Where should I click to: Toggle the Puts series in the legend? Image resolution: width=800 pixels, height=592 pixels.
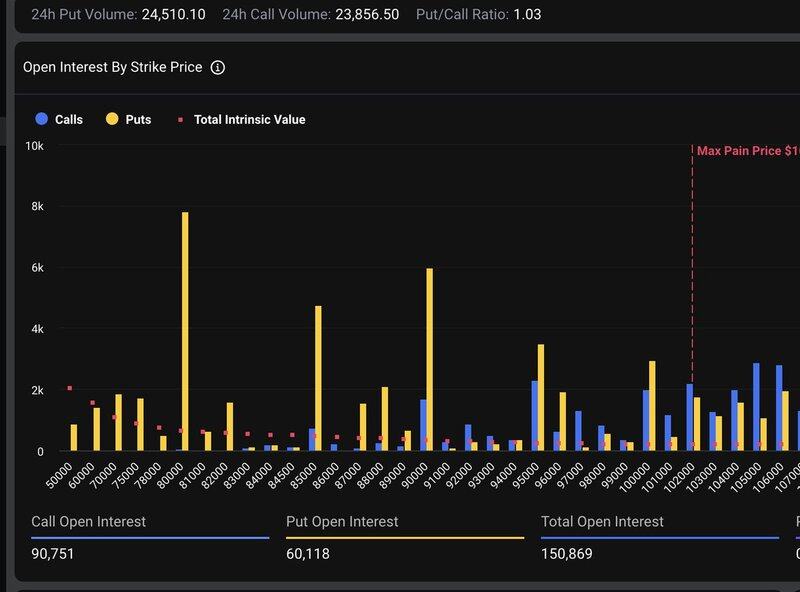coord(138,119)
